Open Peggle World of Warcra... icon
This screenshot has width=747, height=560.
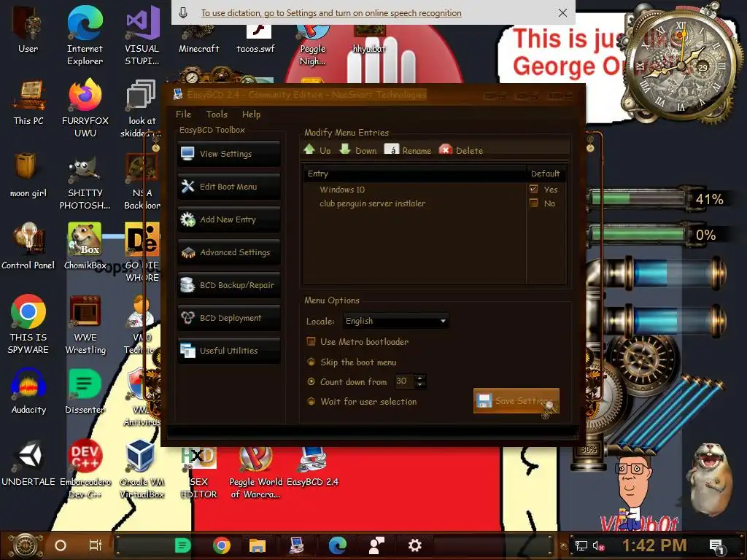pyautogui.click(x=256, y=472)
